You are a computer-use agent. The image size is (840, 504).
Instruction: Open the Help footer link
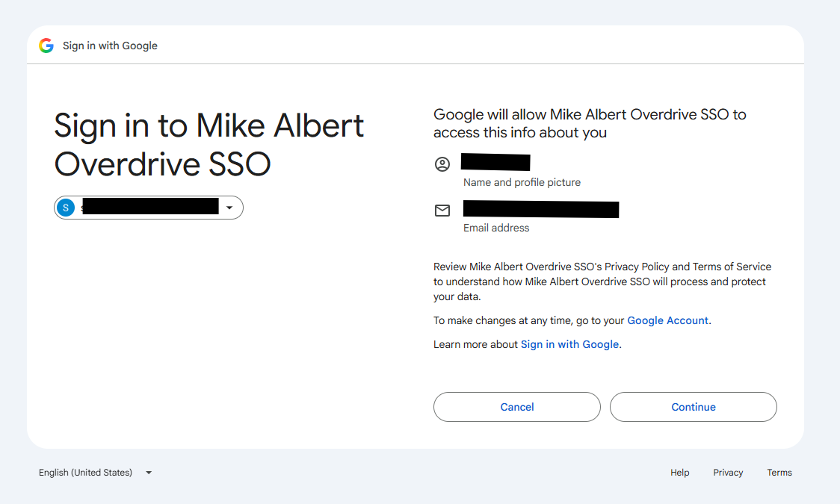coord(680,473)
